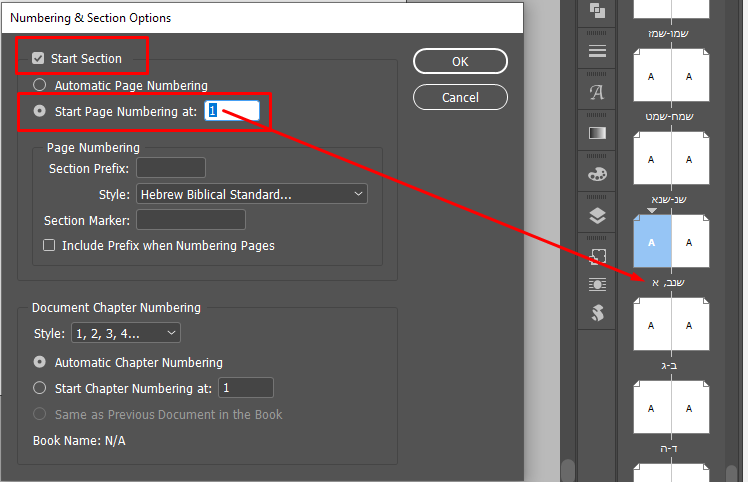The height and width of the screenshot is (482, 748).
Task: Select the left page of spread ב-ג
Action: (652, 325)
